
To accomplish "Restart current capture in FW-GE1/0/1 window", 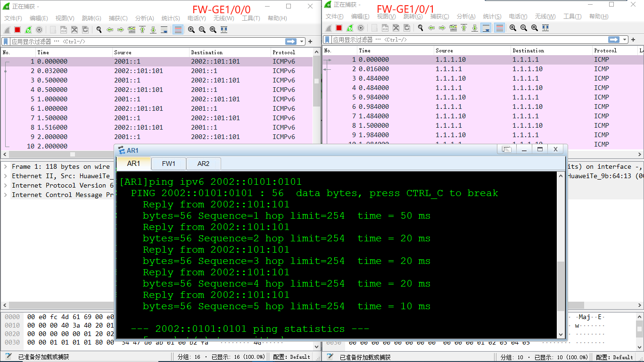I will (x=350, y=28).
